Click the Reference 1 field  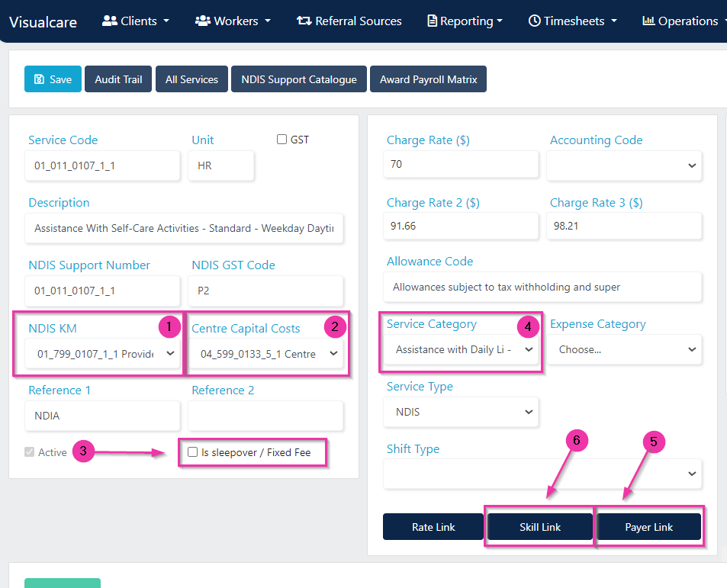coord(102,416)
